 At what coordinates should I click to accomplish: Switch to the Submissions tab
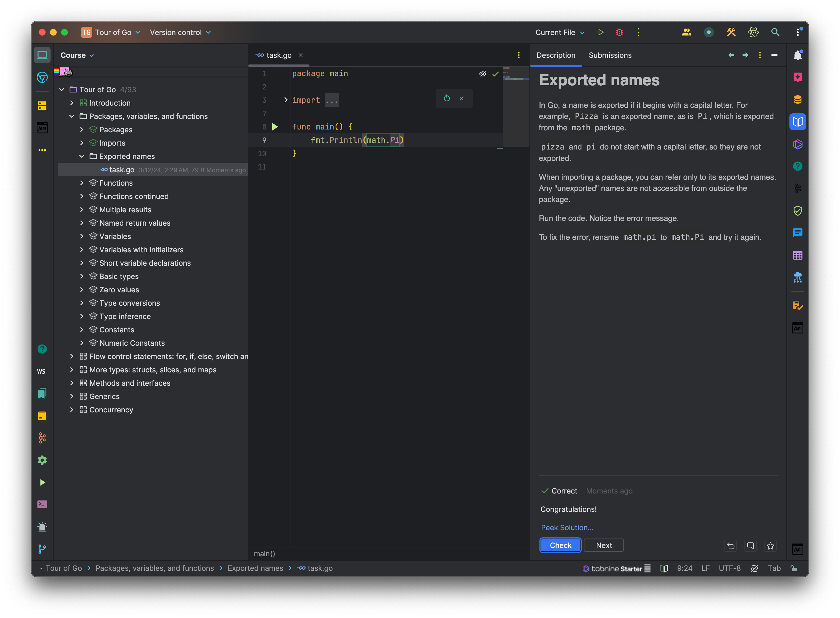[x=610, y=55]
